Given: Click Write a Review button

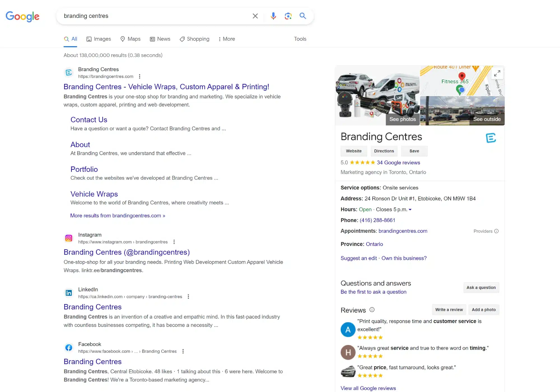Looking at the screenshot, I should coord(449,309).
